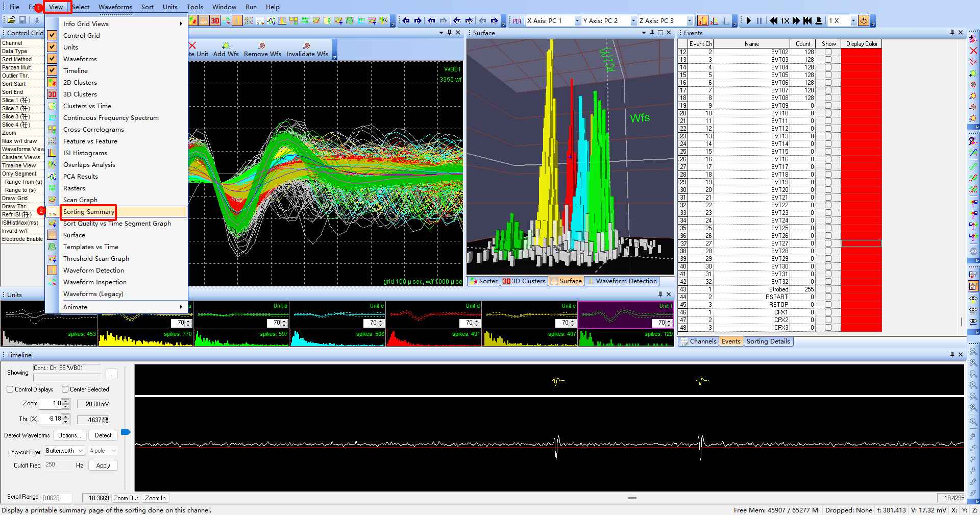The height and width of the screenshot is (515, 980).
Task: Click the next waveform arrow icon marked W
Action: click(x=469, y=21)
